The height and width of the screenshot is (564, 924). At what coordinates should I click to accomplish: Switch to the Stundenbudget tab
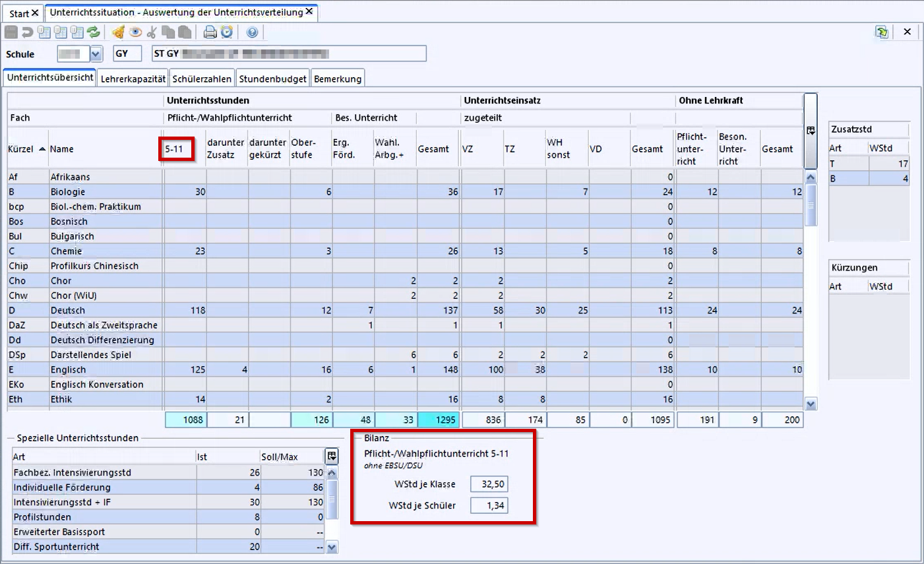(272, 78)
